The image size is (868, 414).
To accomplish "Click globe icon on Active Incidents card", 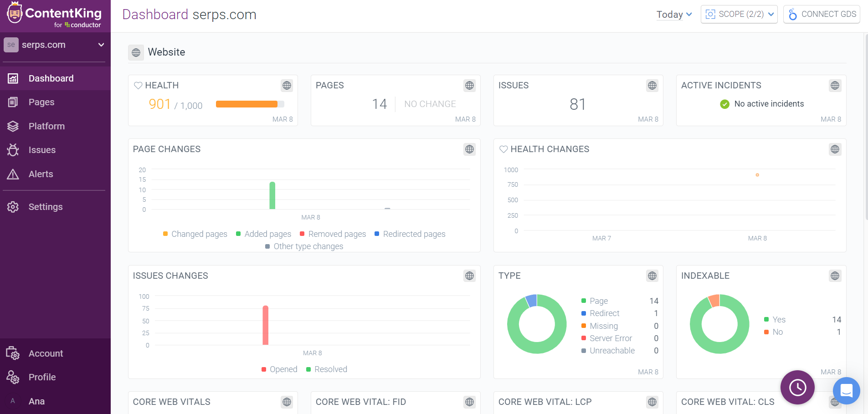I will pyautogui.click(x=835, y=85).
